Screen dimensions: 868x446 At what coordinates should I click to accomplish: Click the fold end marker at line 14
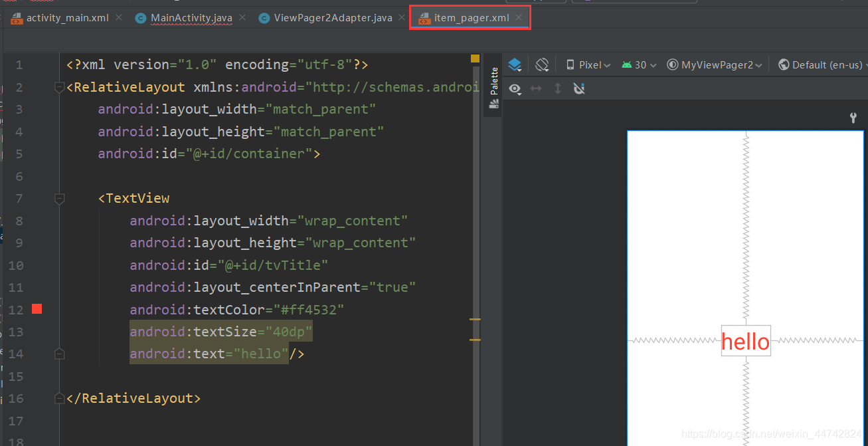[x=59, y=354]
